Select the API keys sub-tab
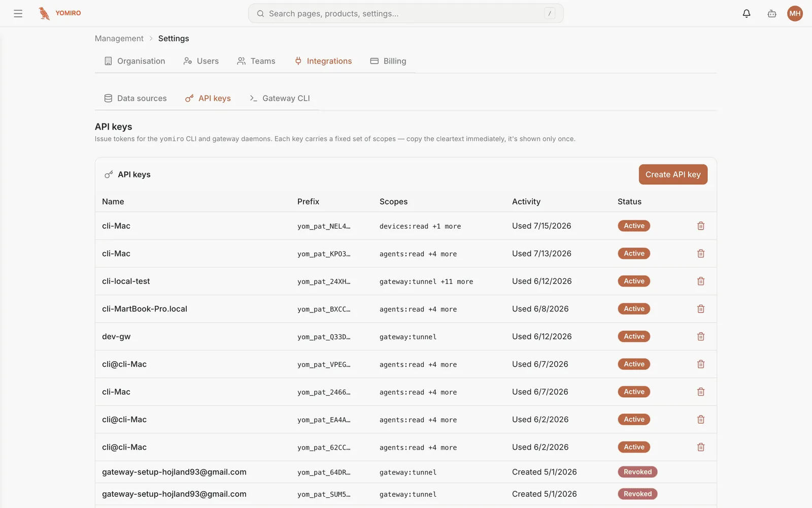The width and height of the screenshot is (812, 508). (208, 99)
